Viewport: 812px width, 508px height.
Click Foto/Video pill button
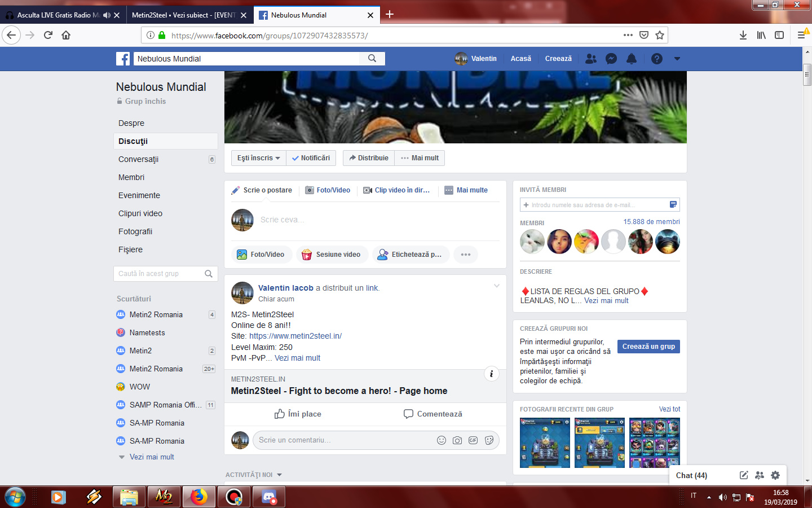262,255
